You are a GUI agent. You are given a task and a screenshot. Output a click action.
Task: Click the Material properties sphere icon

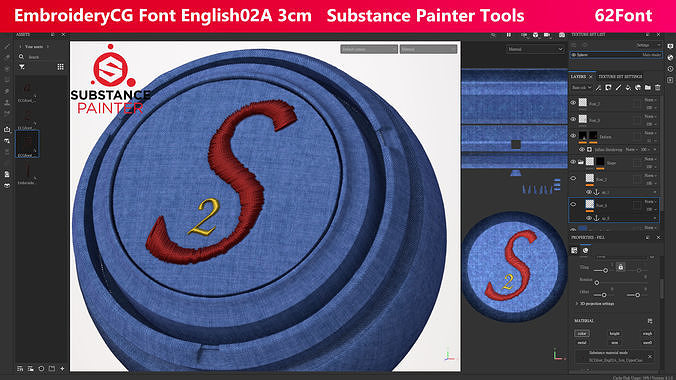585,251
